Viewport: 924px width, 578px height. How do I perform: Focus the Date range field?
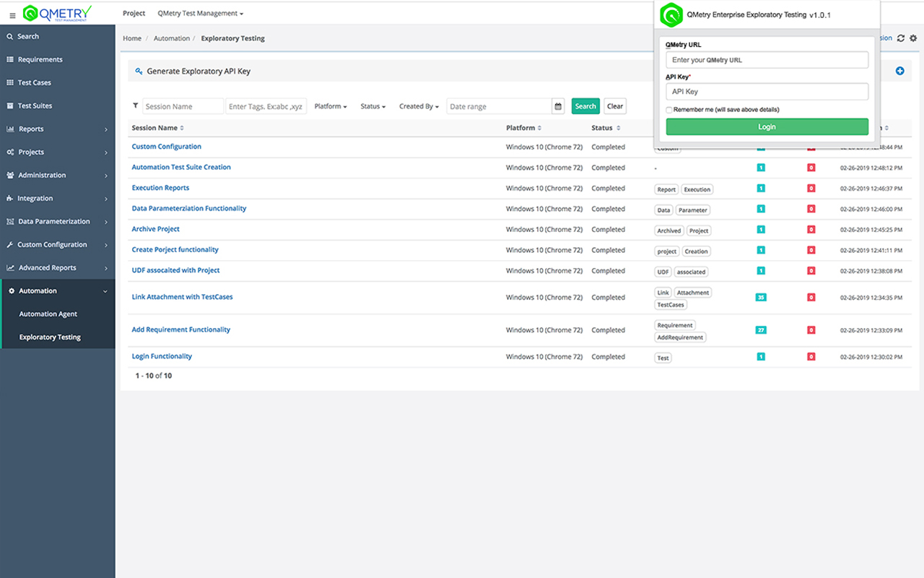(499, 106)
